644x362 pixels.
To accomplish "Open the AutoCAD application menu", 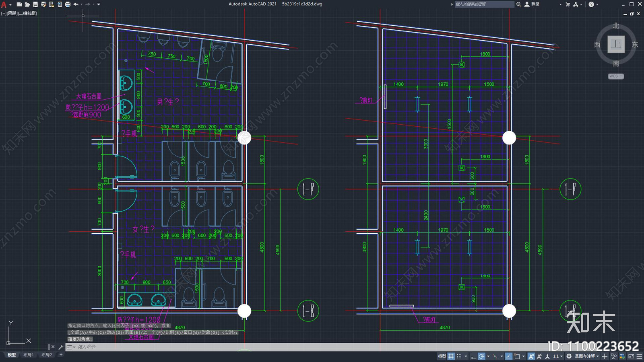I will click(x=4, y=4).
